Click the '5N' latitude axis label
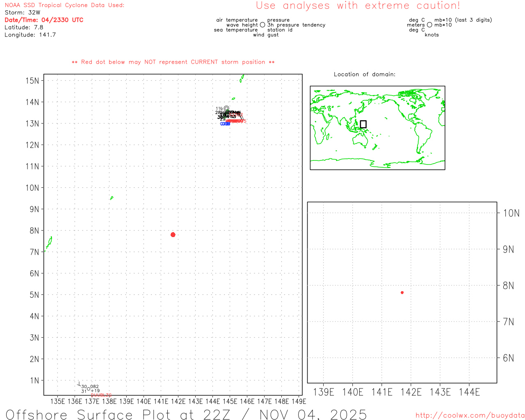525x420 pixels. [34, 295]
